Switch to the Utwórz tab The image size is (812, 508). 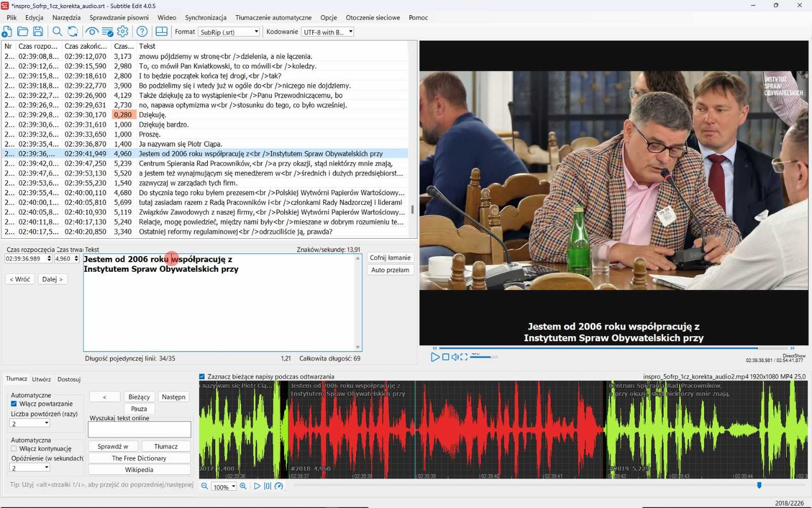(x=42, y=379)
